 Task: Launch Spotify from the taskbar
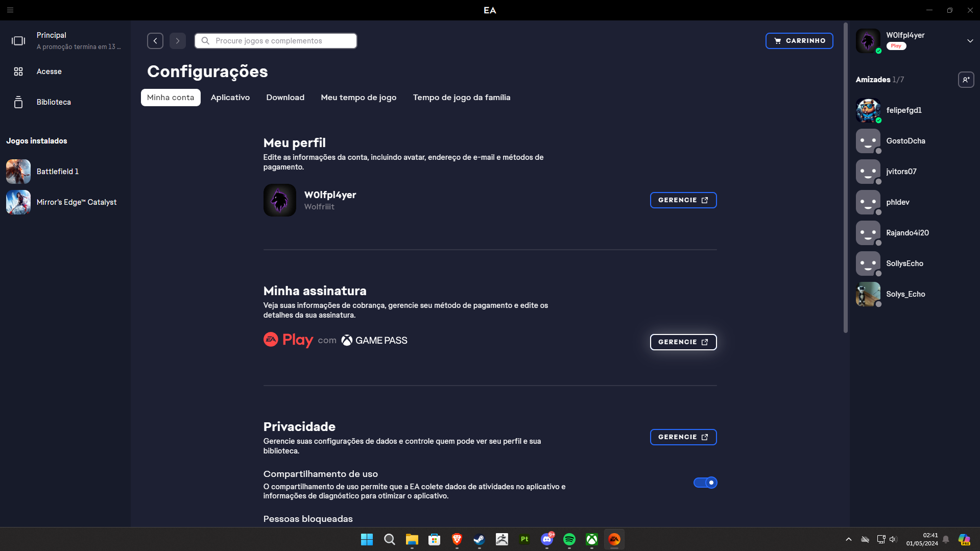click(569, 539)
